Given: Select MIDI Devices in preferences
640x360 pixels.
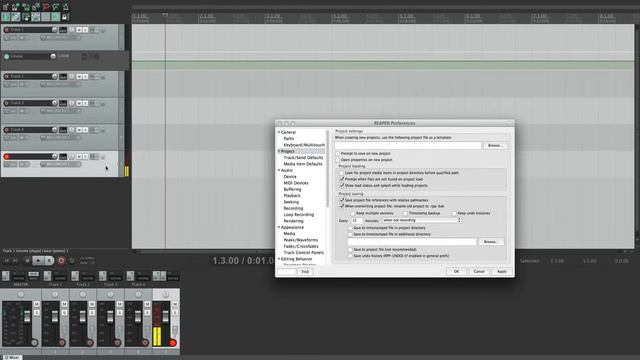Looking at the screenshot, I should point(296,183).
